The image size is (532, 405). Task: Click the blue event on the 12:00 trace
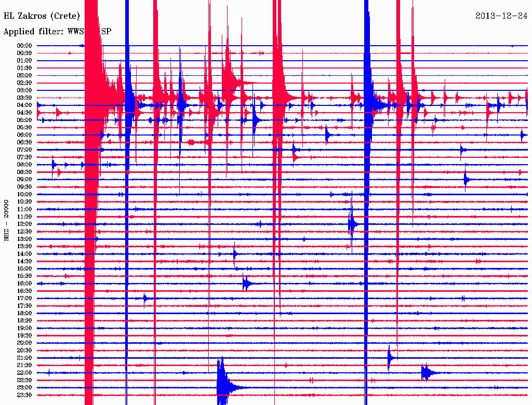(353, 224)
